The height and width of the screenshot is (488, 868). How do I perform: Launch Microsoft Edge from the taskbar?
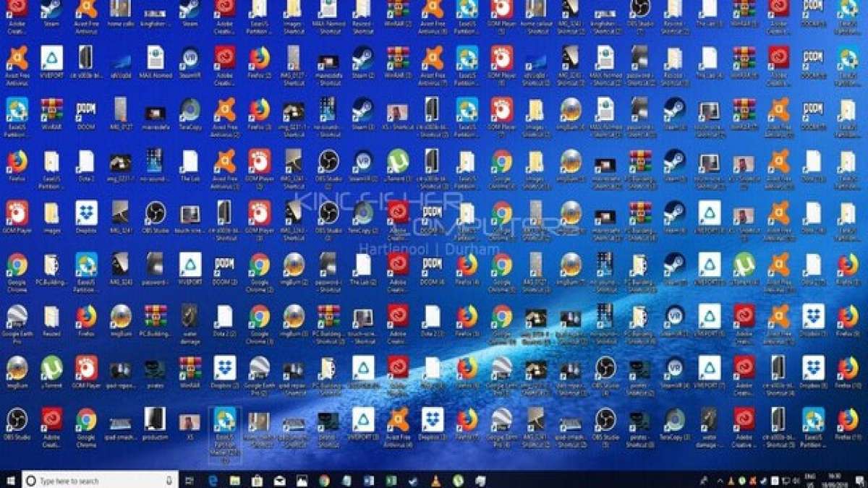(x=213, y=480)
